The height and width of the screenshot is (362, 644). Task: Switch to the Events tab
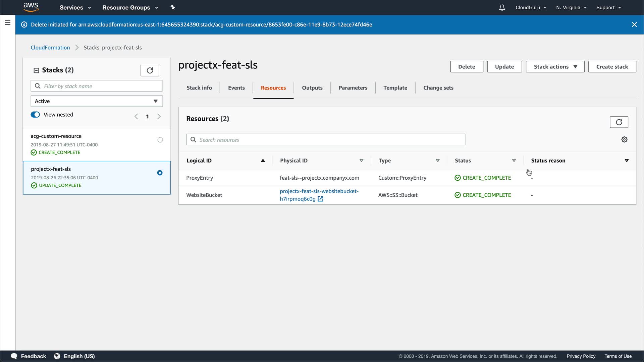pyautogui.click(x=236, y=88)
